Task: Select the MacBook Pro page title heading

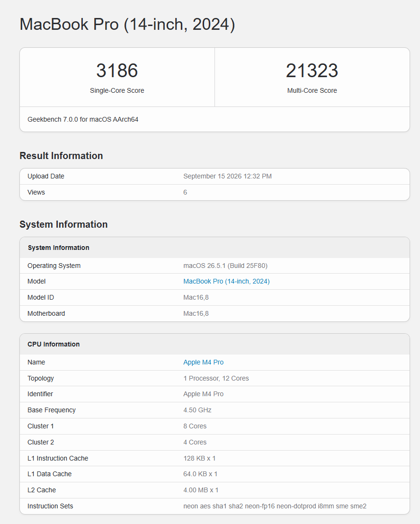Action: (x=127, y=25)
